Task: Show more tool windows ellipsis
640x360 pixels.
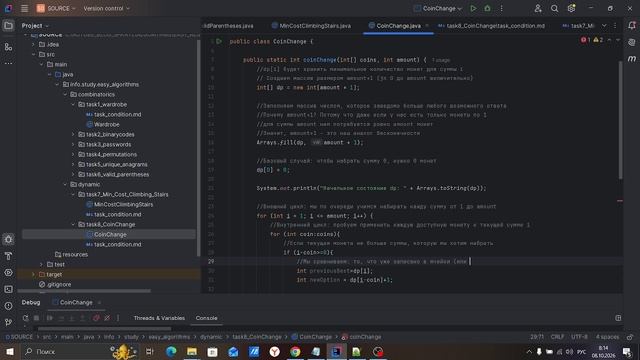Action: point(8,63)
